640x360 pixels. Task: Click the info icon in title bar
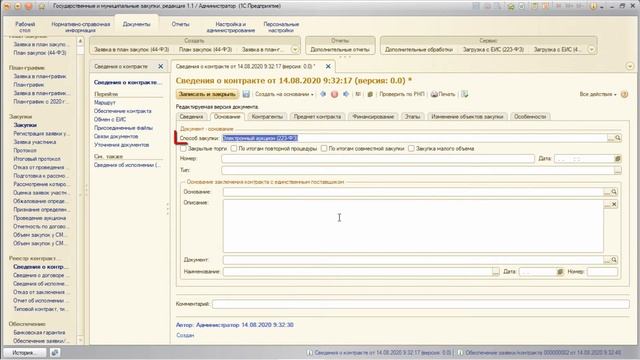[593, 6]
